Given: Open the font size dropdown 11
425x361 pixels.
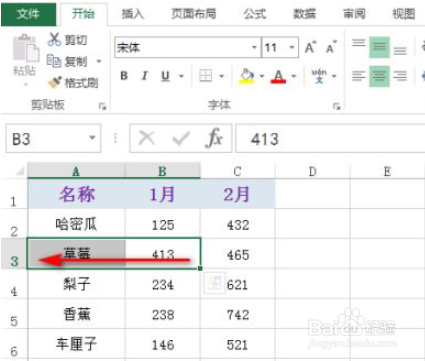Looking at the screenshot, I should click(292, 47).
